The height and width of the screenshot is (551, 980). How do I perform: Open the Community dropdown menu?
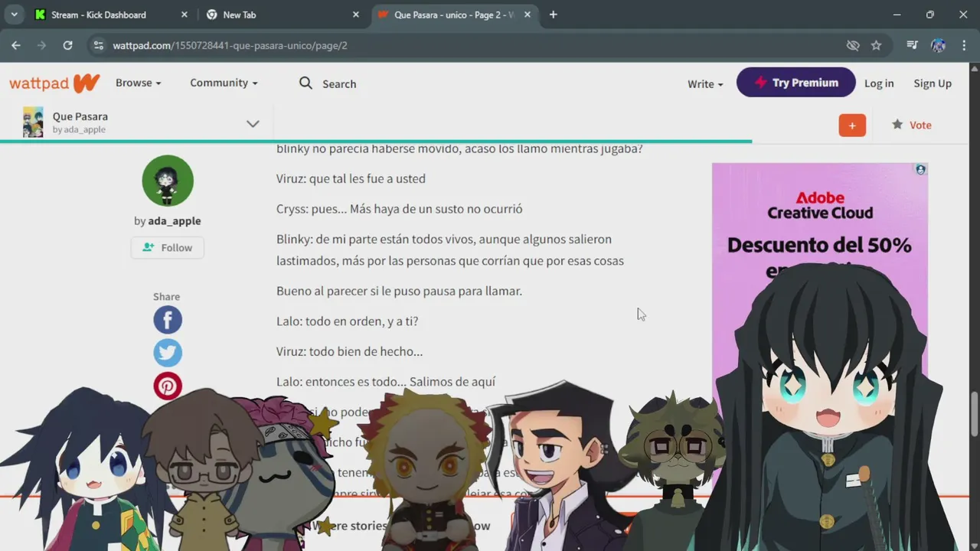point(224,83)
